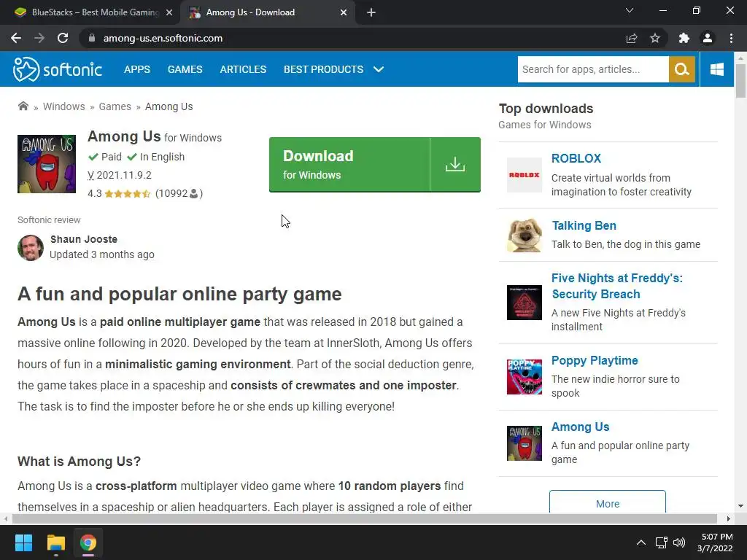Click the share page icon in address bar
The image size is (747, 560).
[x=632, y=38]
